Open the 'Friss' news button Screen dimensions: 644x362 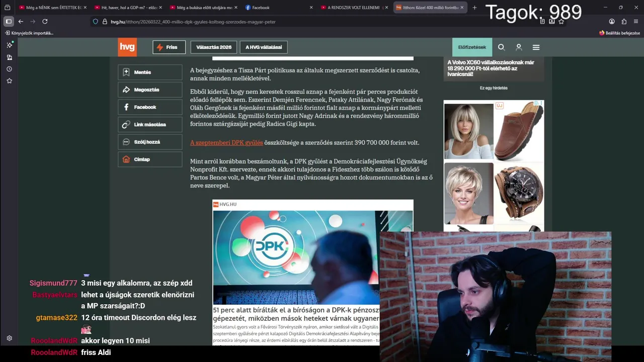tap(169, 47)
